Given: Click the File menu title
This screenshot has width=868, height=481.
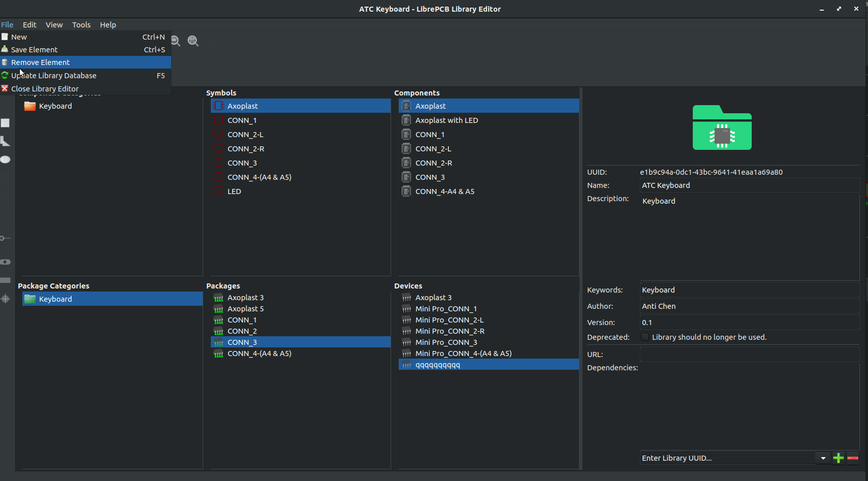Looking at the screenshot, I should pyautogui.click(x=7, y=24).
